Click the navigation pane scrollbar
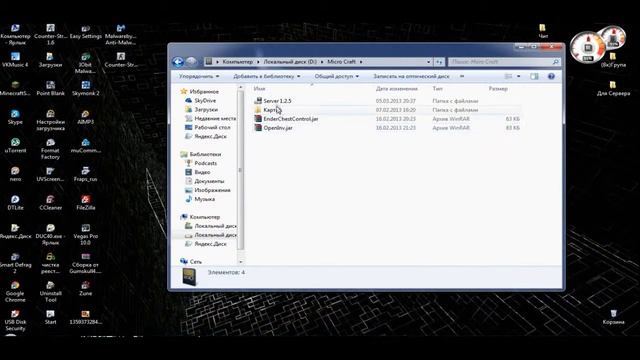The height and width of the screenshot is (360, 640). pyautogui.click(x=240, y=170)
